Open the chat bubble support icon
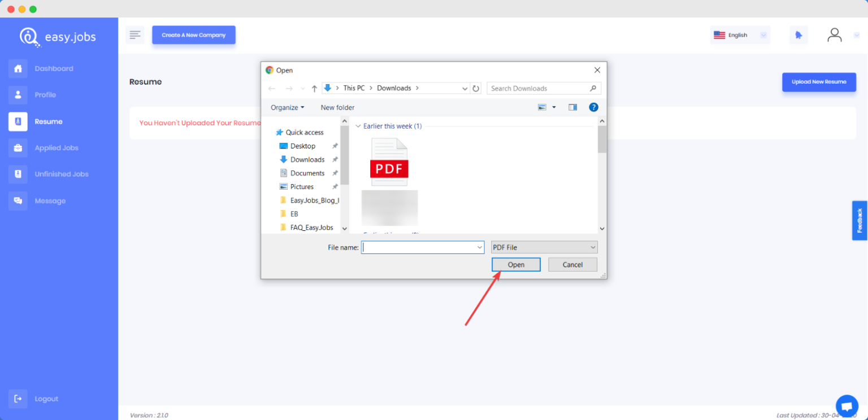This screenshot has width=868, height=420. (x=847, y=405)
